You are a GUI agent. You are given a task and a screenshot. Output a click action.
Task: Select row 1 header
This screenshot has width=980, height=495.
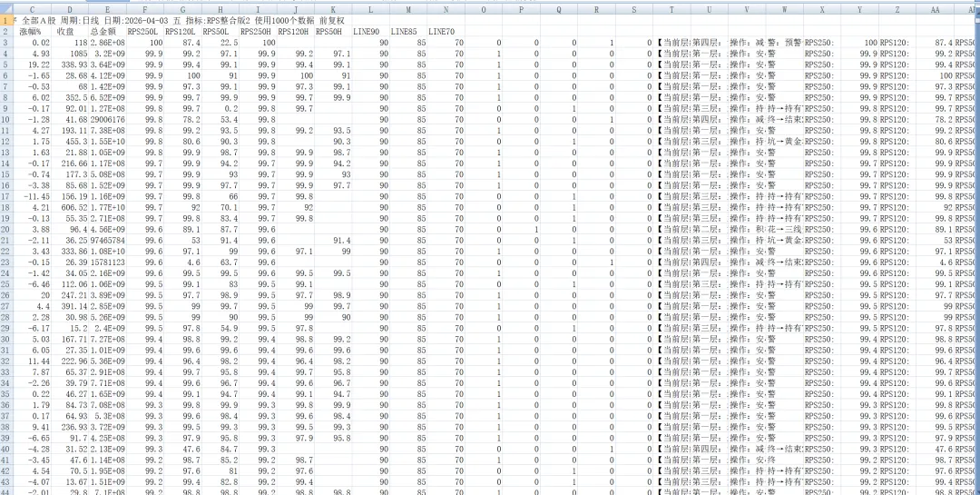pos(6,21)
